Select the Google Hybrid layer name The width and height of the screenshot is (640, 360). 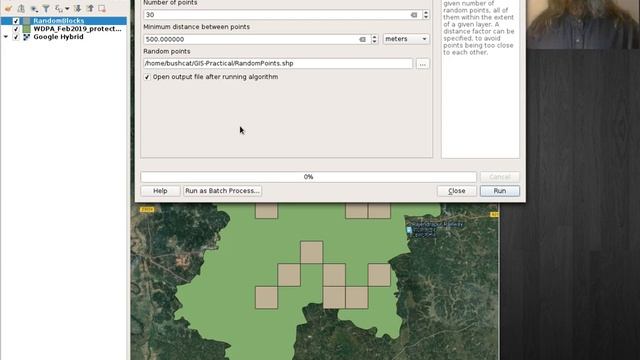coord(58,37)
